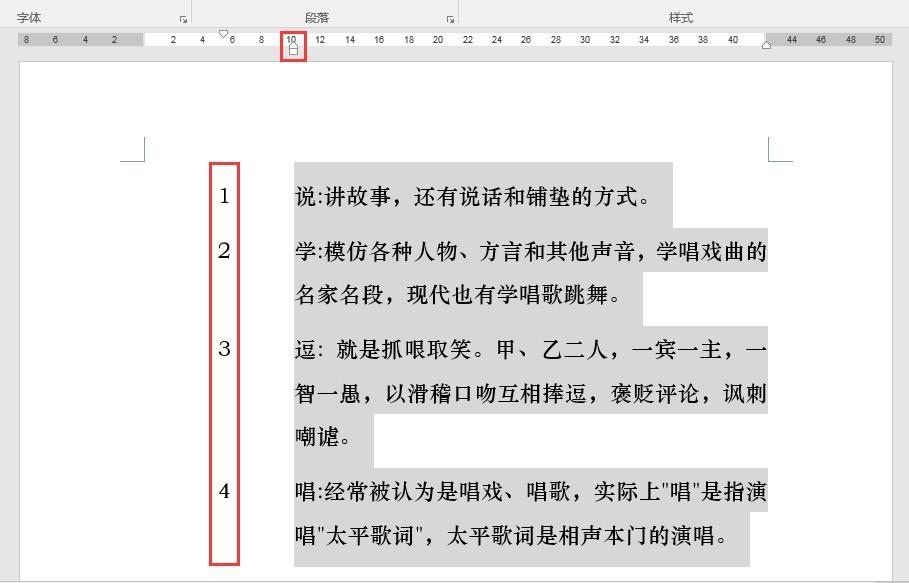
Task: Click position 30 on the horizontal ruler
Action: point(585,38)
